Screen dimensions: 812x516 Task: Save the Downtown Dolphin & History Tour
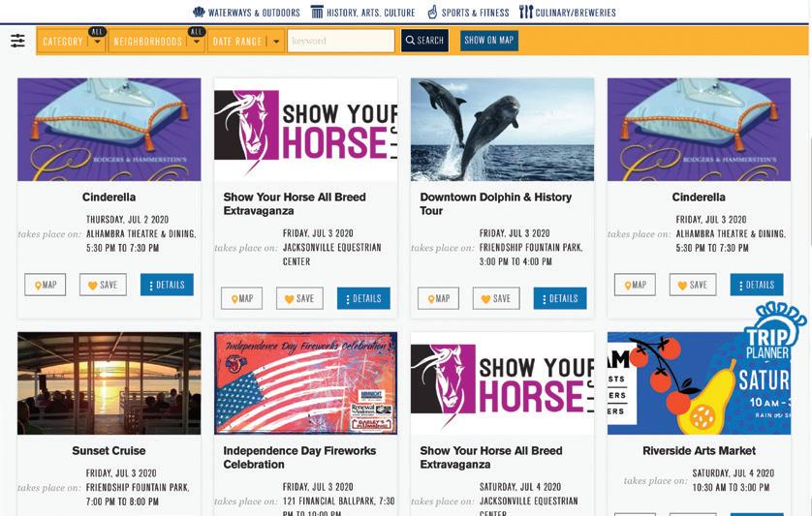pos(496,298)
